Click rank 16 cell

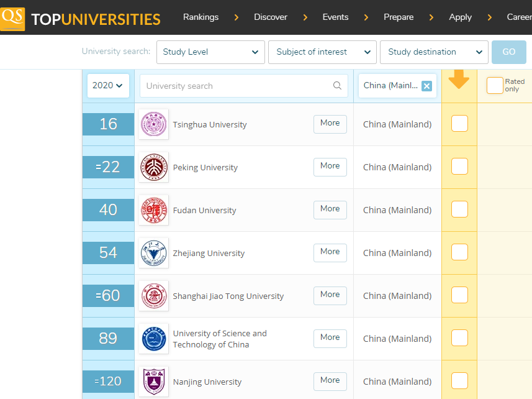(108, 124)
